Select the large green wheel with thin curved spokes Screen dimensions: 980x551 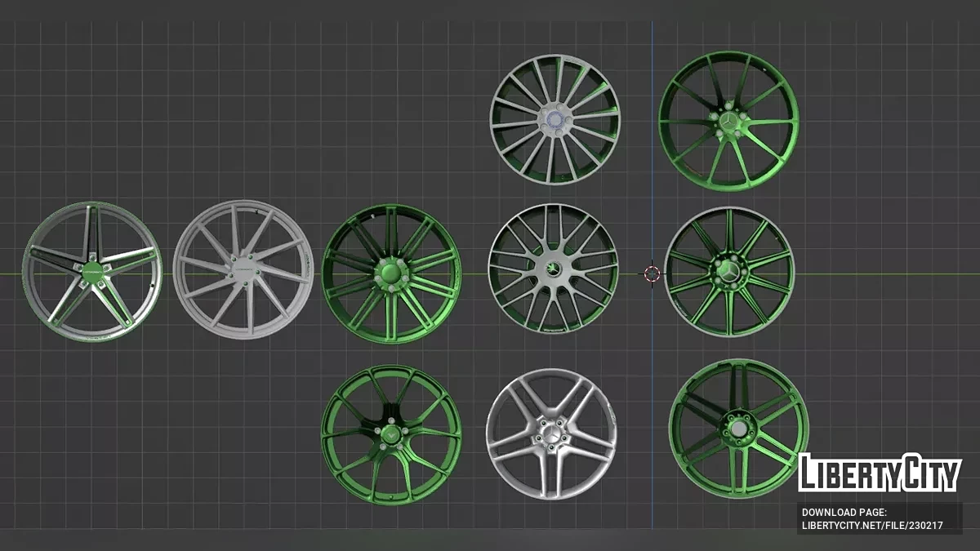click(728, 121)
